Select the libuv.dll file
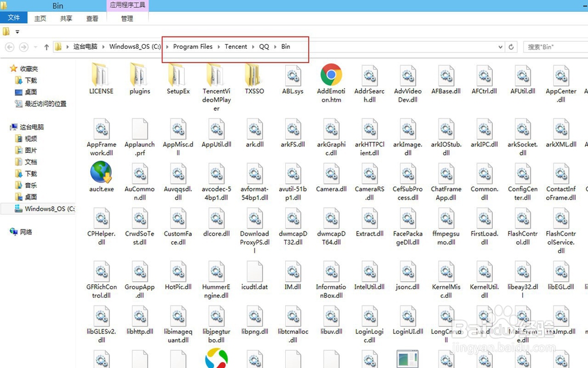The width and height of the screenshot is (588, 368). click(x=331, y=320)
